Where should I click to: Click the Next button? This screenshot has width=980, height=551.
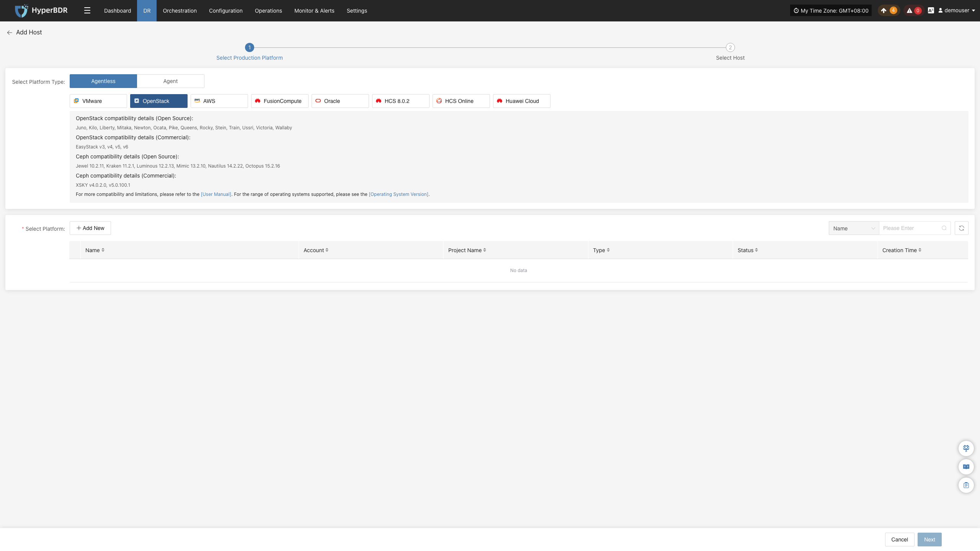(929, 540)
